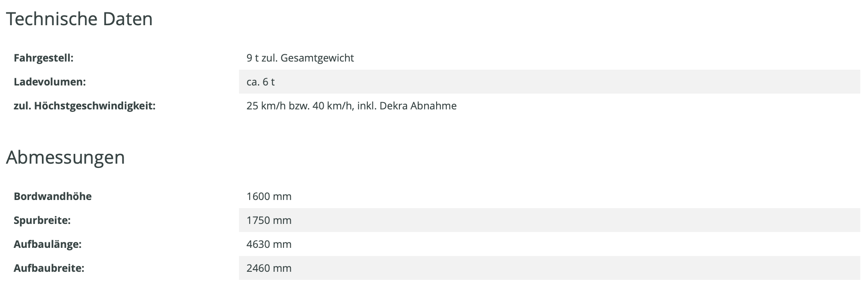Select the 'Fahrgestell:' label

(44, 58)
